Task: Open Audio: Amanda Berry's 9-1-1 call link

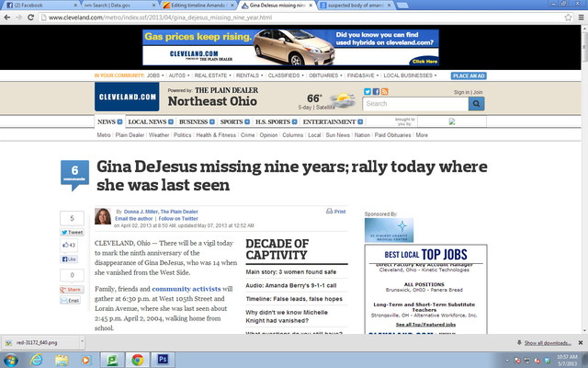Action: 291,285
